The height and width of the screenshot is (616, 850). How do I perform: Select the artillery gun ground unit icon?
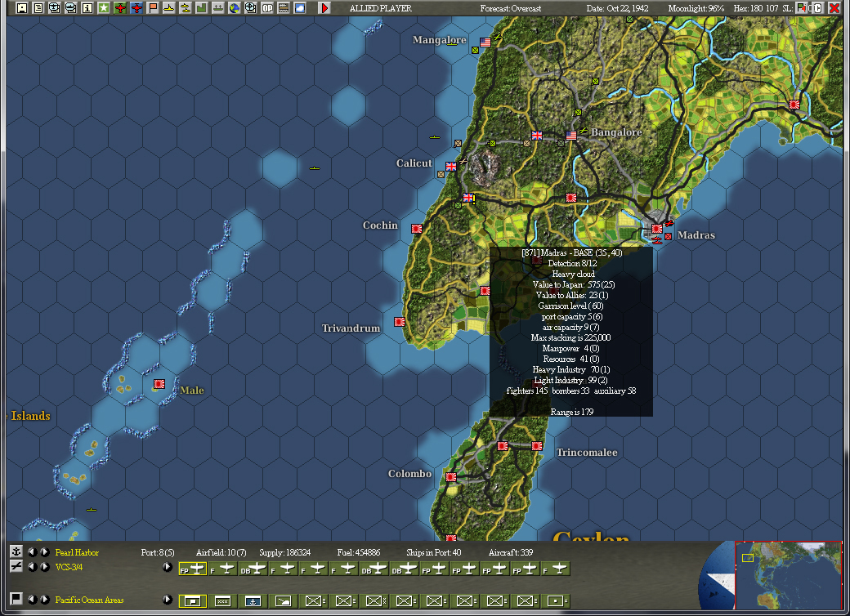(x=283, y=600)
